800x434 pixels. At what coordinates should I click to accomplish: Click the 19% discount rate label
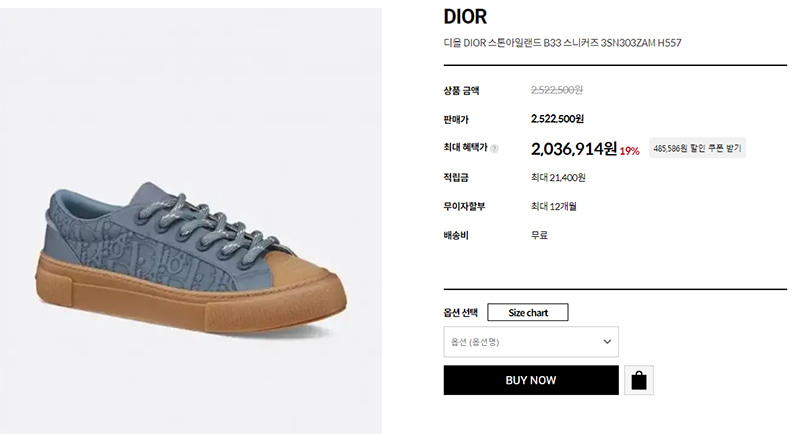[630, 151]
